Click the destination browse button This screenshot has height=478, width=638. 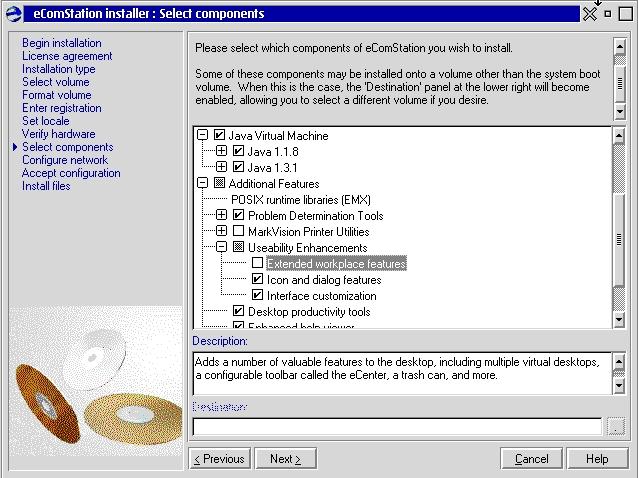pos(616,426)
